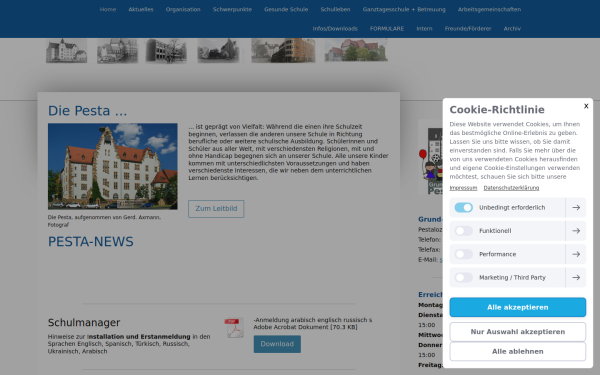
Task: Open the Freunde/Förderer menu item
Action: pos(468,29)
